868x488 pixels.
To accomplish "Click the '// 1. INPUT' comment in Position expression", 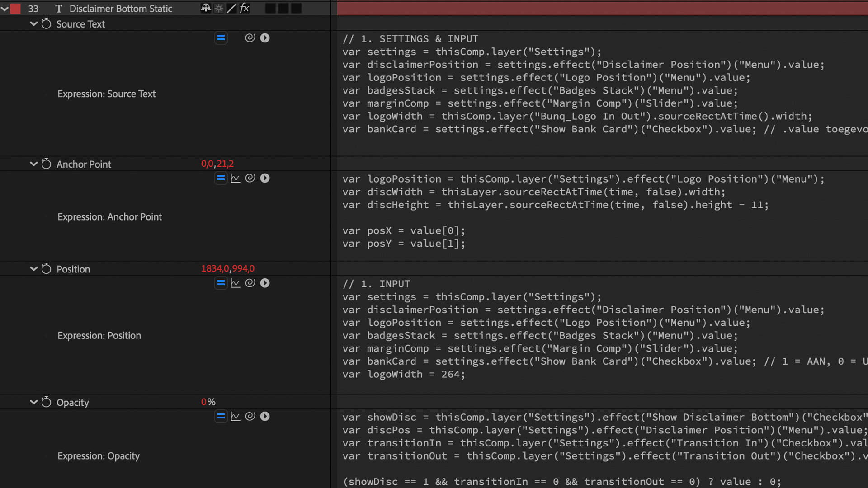I will 376,284.
